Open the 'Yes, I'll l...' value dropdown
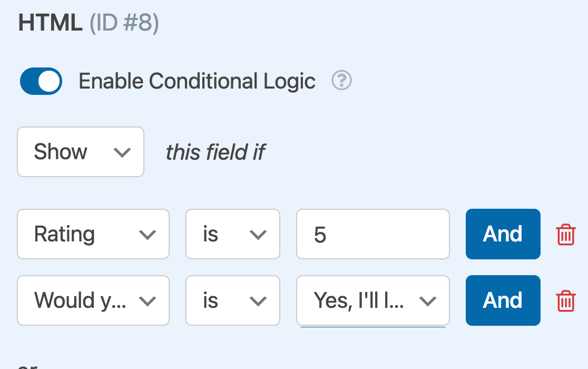 pyautogui.click(x=373, y=300)
